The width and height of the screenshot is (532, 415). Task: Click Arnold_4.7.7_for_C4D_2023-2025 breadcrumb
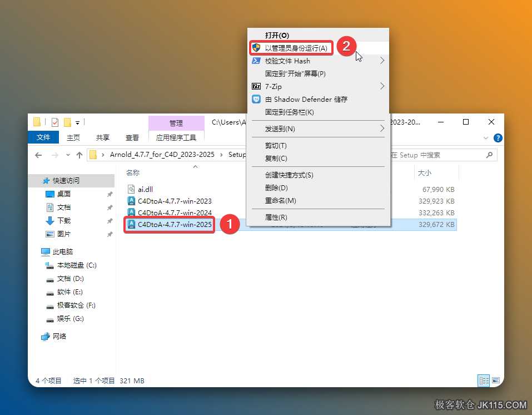[x=162, y=155]
